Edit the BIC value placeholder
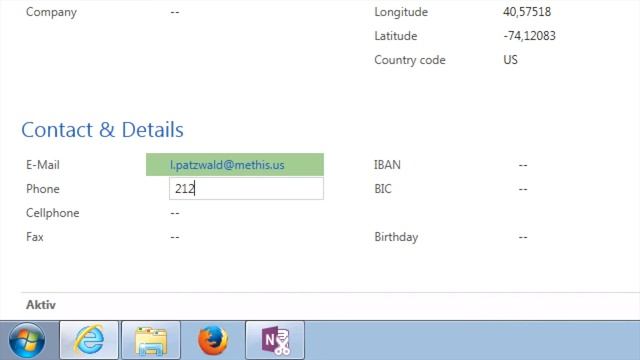640x360 pixels. point(523,189)
